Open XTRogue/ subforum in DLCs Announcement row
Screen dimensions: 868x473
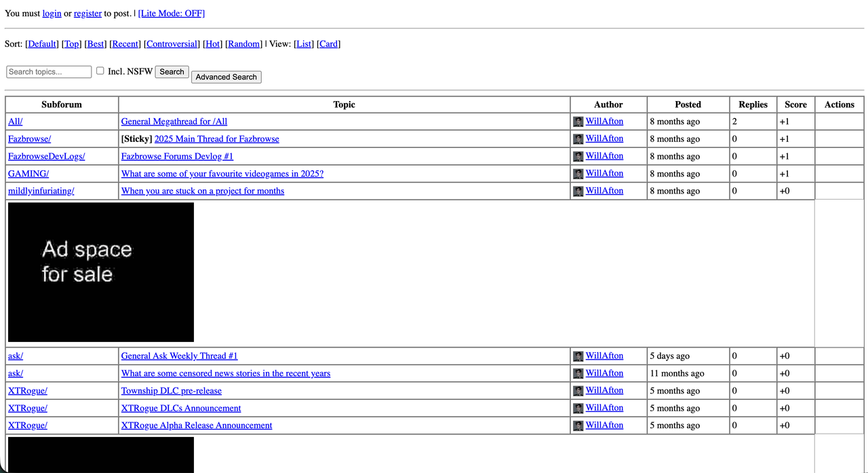point(28,408)
